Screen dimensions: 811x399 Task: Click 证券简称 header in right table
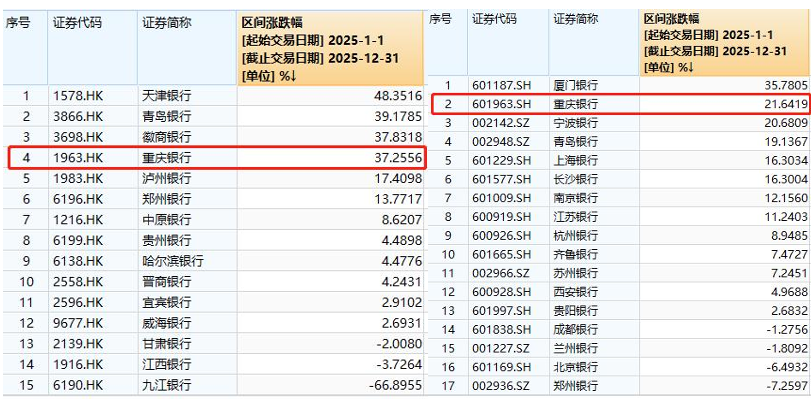(576, 20)
